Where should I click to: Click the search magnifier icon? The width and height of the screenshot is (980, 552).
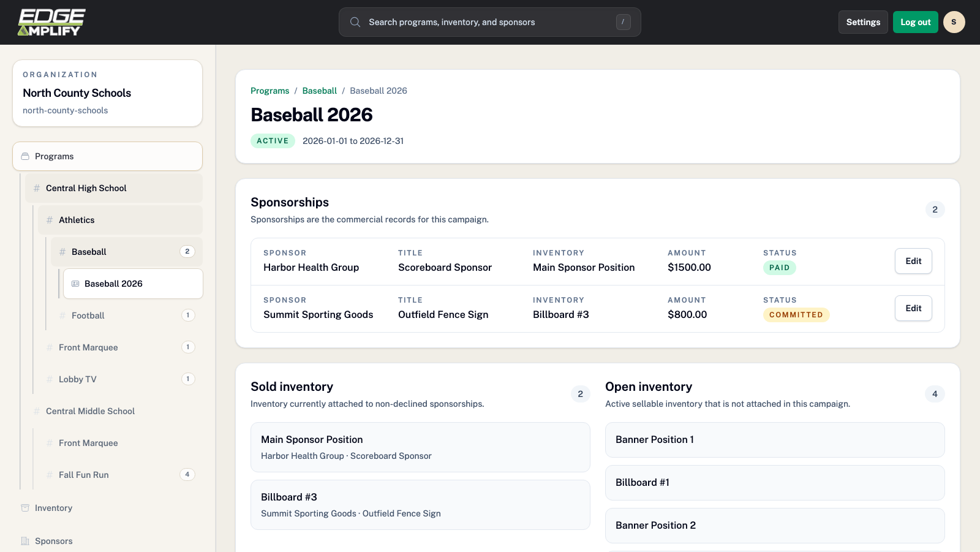pos(355,22)
